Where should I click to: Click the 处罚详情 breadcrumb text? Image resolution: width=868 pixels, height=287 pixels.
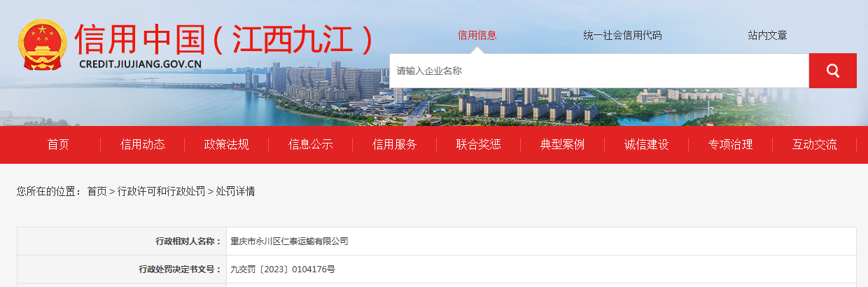tap(235, 191)
